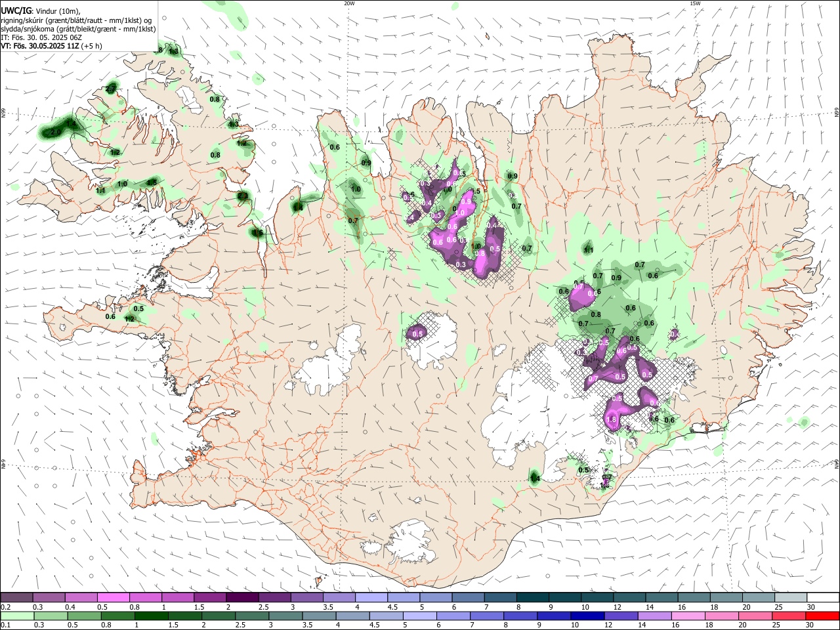Click the 1.6 rainfall value on the map
This screenshot has width=840, height=630.
coord(258,233)
